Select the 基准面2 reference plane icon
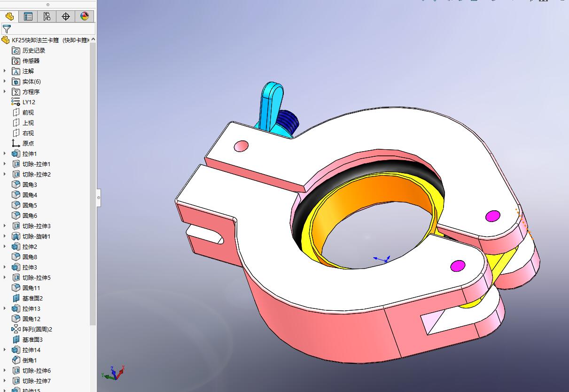 (16, 298)
